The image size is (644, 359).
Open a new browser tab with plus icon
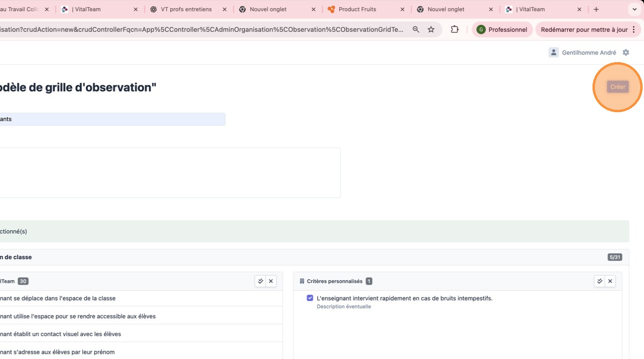pyautogui.click(x=596, y=9)
